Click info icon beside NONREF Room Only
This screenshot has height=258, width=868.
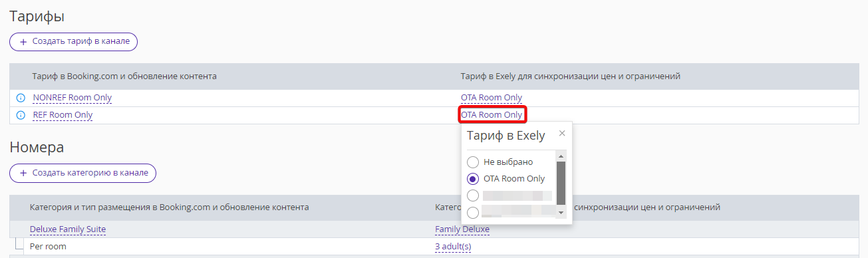click(20, 98)
